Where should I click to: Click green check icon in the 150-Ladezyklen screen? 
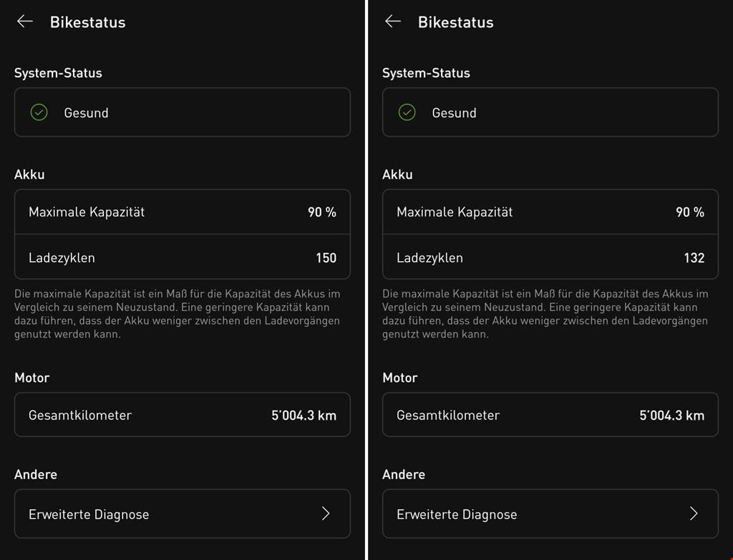[39, 112]
